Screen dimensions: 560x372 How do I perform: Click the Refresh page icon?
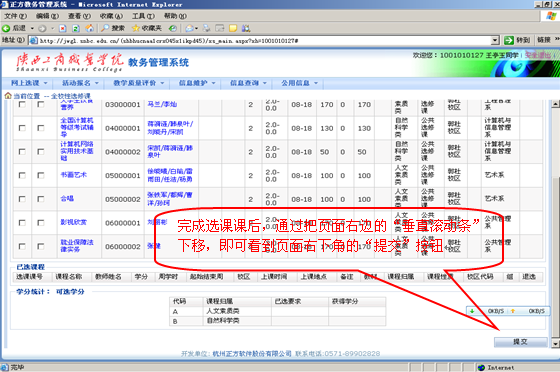tap(76, 28)
